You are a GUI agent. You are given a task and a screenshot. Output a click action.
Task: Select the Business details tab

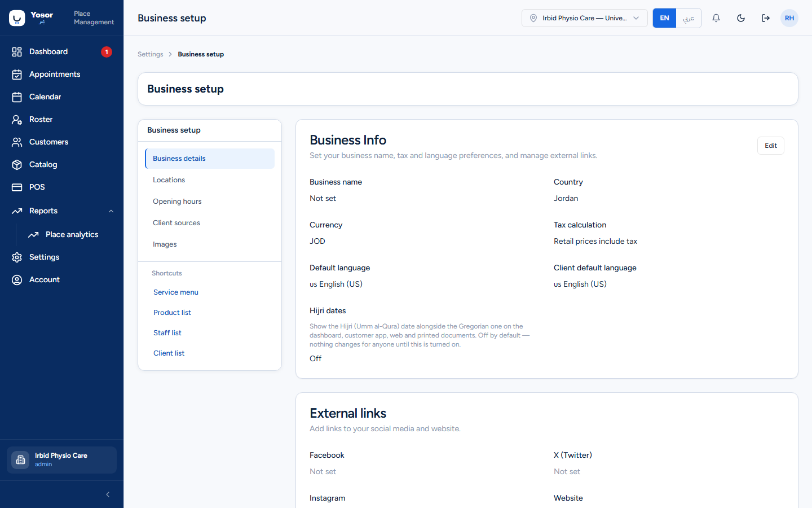point(210,159)
